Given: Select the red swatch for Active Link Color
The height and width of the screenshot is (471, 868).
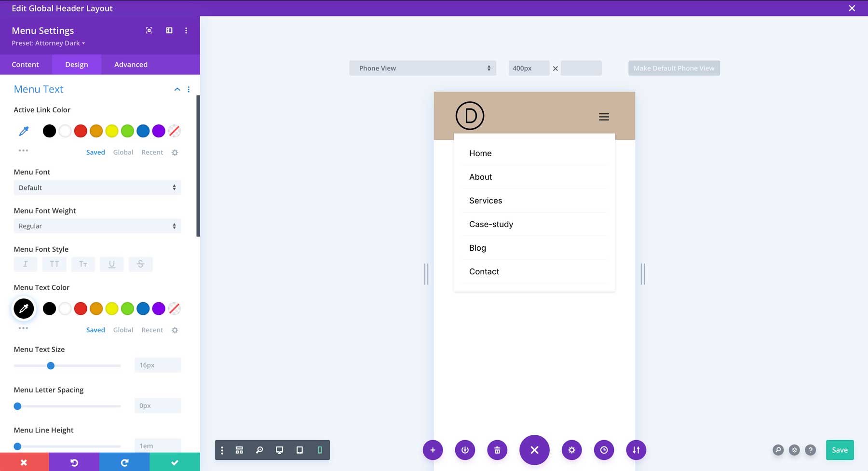Looking at the screenshot, I should pos(81,131).
